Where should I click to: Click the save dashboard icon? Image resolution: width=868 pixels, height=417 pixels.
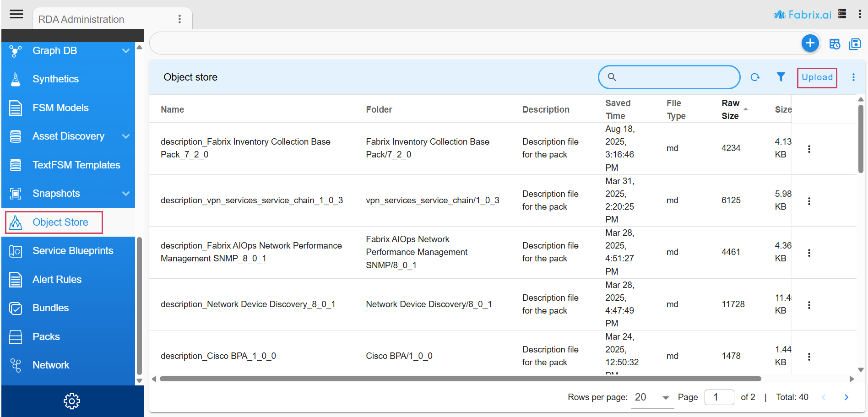(x=855, y=44)
